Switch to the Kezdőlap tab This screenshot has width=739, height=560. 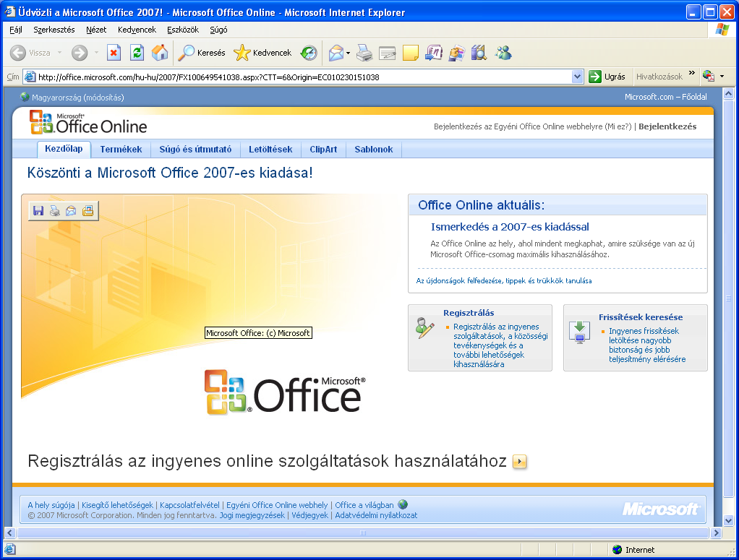tap(64, 149)
